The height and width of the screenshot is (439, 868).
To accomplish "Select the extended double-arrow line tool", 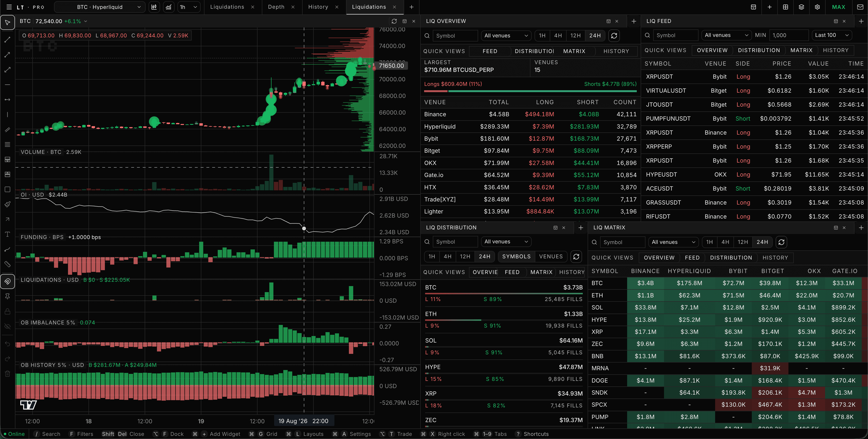I will (7, 70).
